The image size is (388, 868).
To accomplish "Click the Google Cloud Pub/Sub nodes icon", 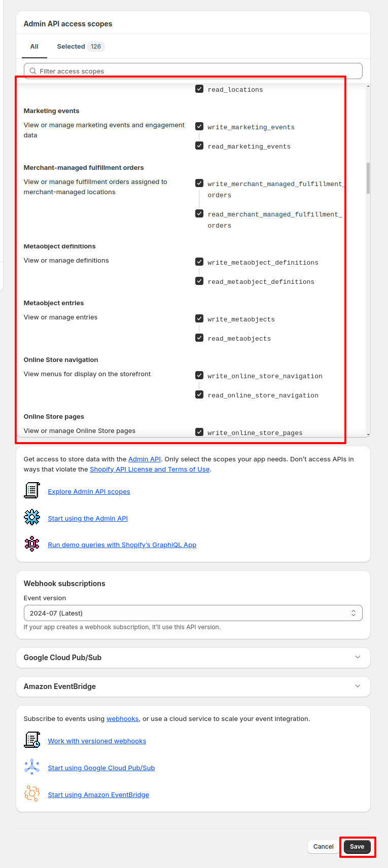I will tap(32, 767).
